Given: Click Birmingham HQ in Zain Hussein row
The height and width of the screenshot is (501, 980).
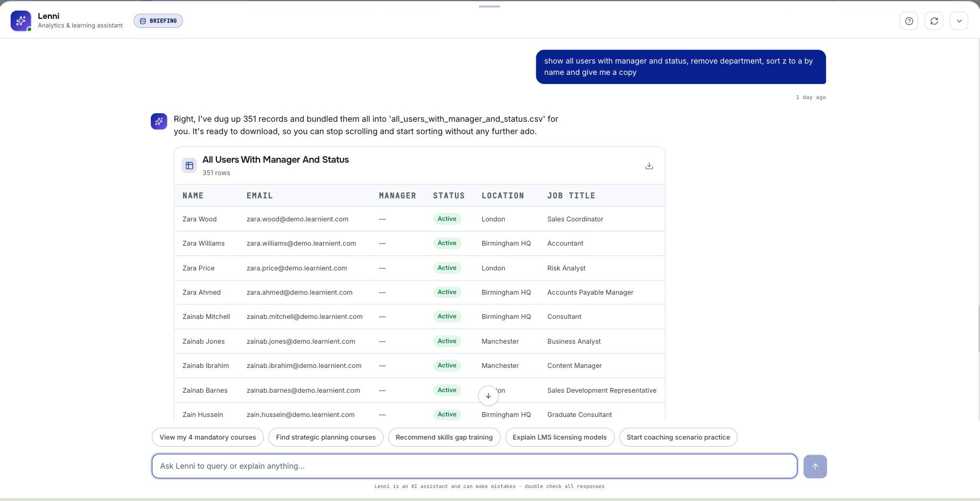Looking at the screenshot, I should click(506, 415).
